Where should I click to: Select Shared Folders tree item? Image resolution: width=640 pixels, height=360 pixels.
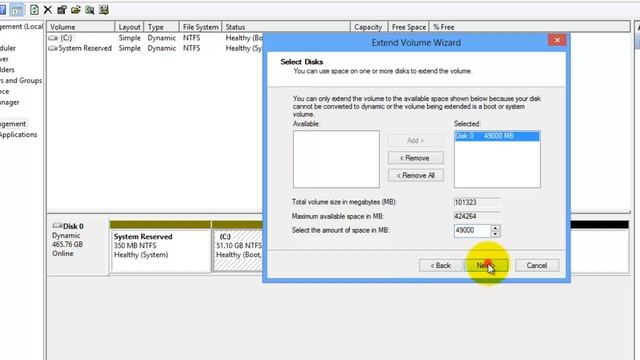(7, 70)
